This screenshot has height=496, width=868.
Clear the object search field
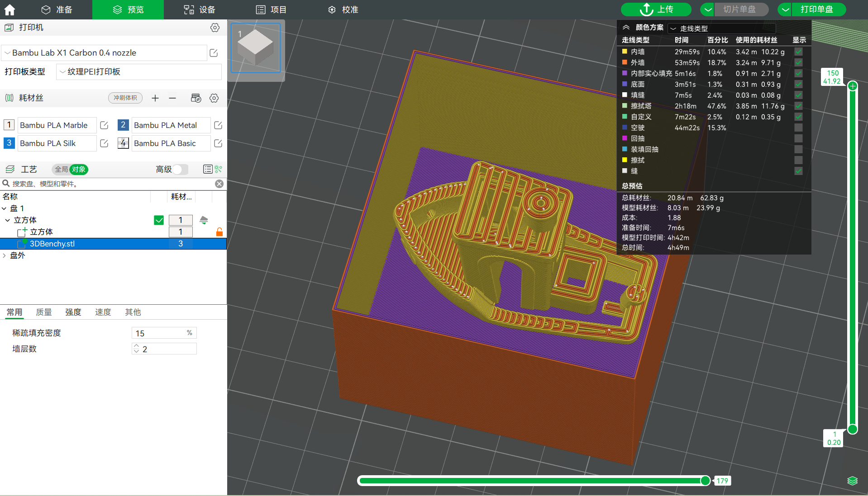219,184
